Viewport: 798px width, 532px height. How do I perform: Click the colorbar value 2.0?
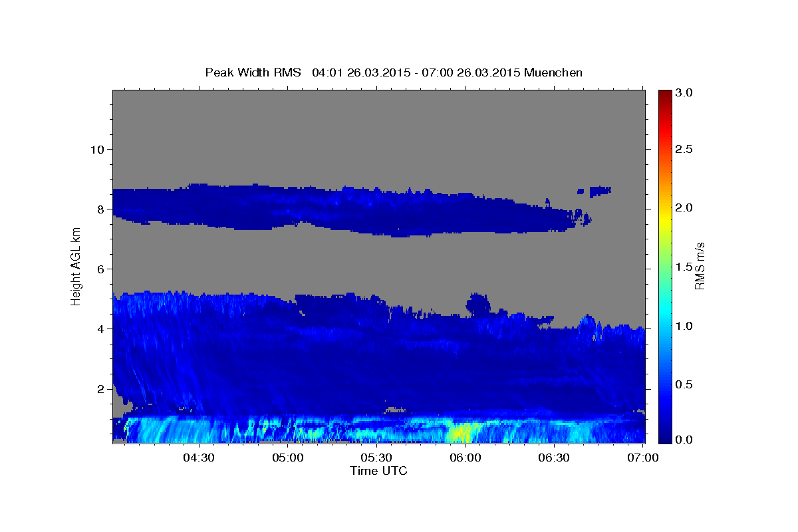685,207
